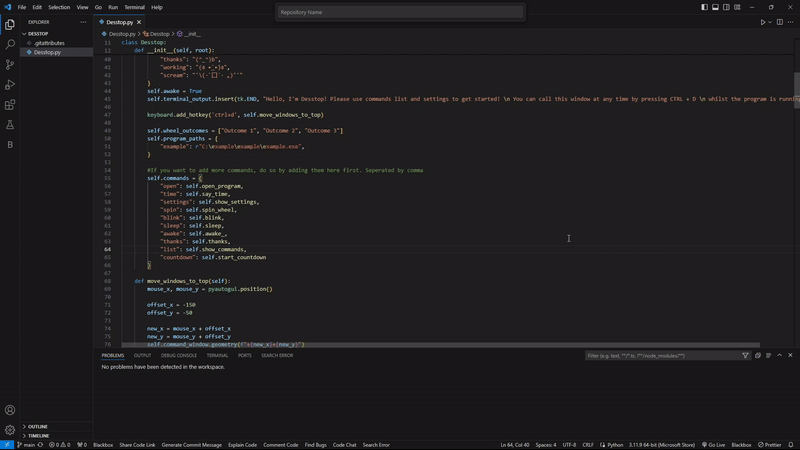This screenshot has height=450, width=800.
Task: Open run options dropdown arrow
Action: 770,22
